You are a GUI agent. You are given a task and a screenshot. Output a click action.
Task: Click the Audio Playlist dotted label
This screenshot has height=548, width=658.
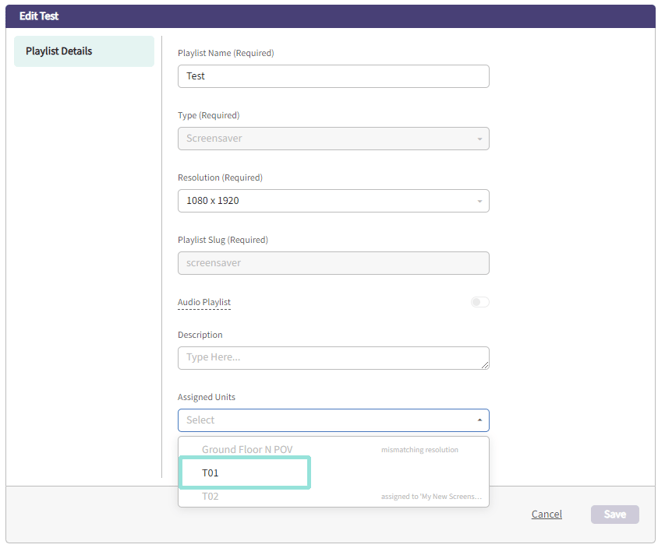point(204,302)
